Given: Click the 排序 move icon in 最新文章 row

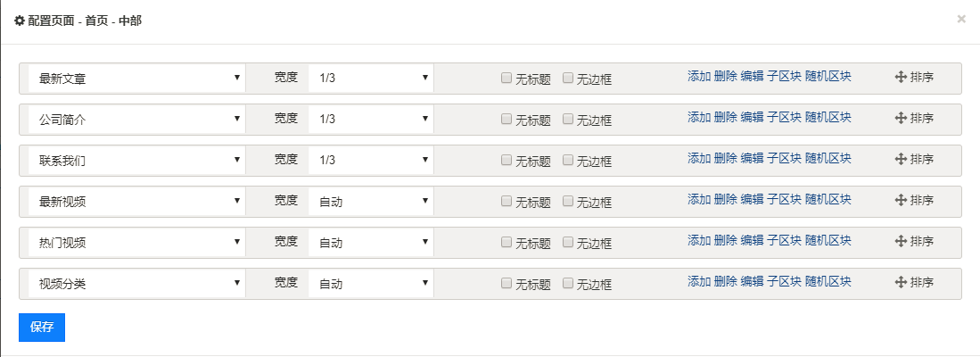Looking at the screenshot, I should 901,77.
